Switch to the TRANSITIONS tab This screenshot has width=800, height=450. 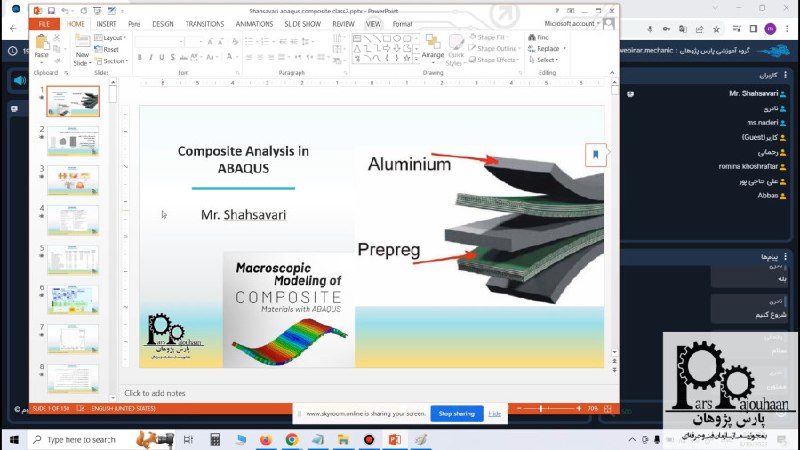[205, 24]
